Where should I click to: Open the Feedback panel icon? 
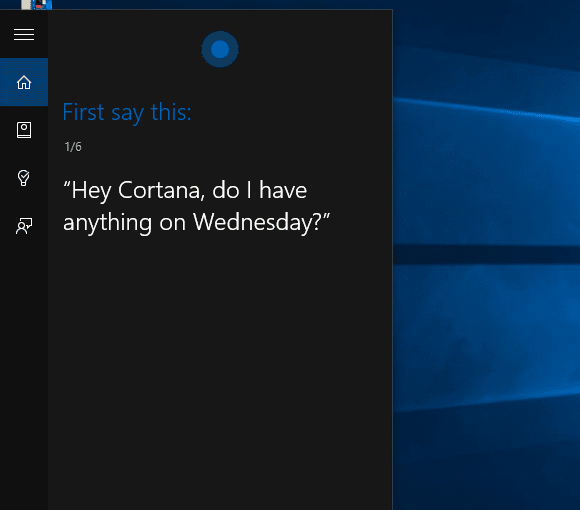24,226
